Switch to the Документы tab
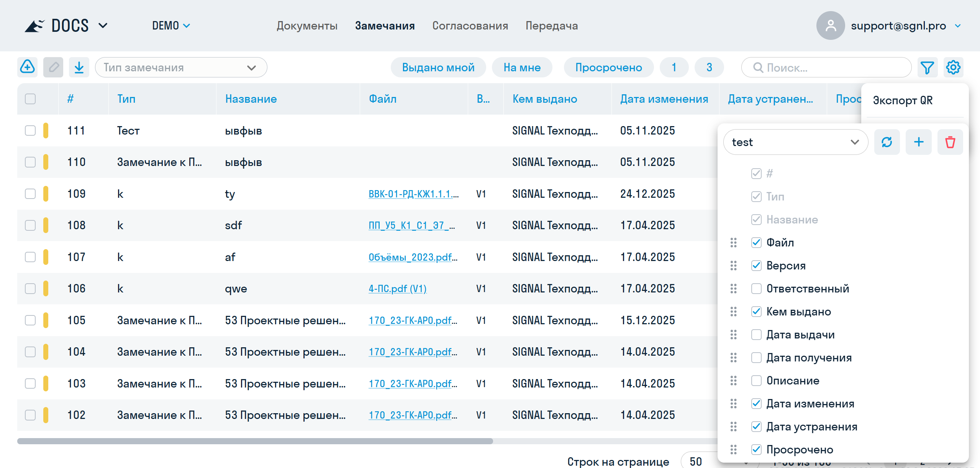 coord(307,26)
